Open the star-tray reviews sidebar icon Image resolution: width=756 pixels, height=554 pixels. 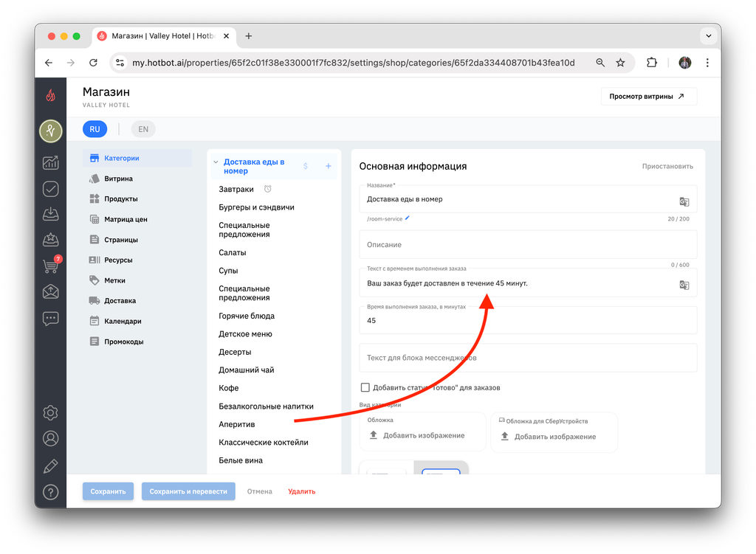click(x=51, y=240)
